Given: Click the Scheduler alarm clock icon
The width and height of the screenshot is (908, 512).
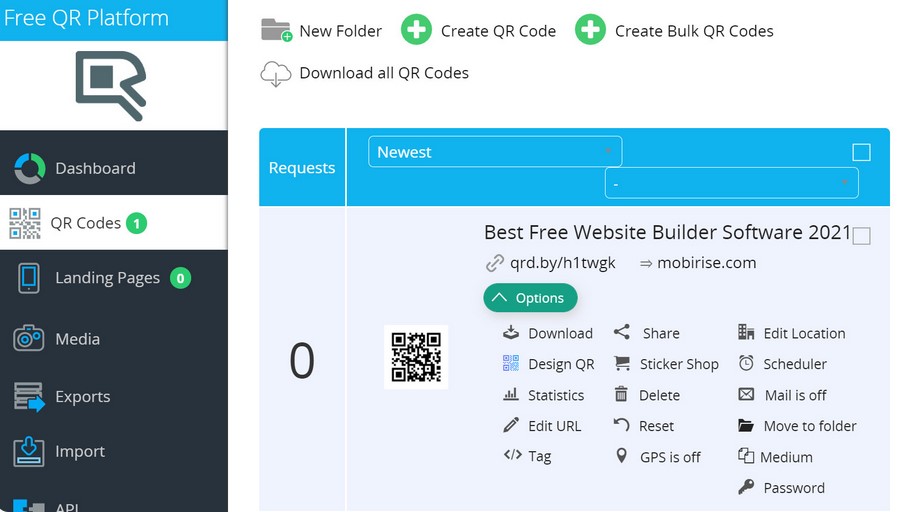Looking at the screenshot, I should click(746, 364).
